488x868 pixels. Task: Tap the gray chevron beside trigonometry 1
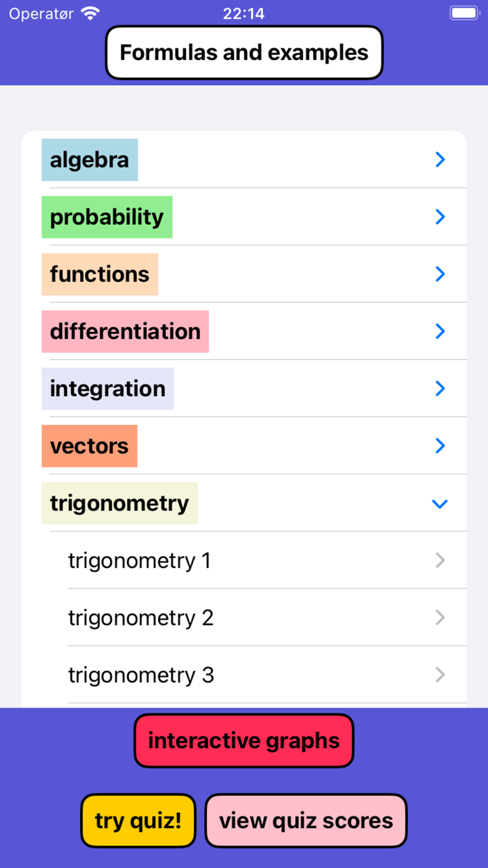pyautogui.click(x=440, y=560)
